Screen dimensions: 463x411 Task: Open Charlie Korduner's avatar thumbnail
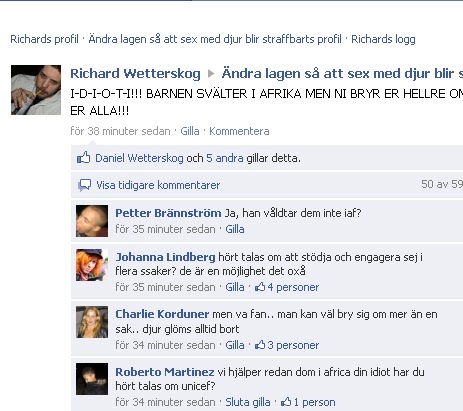click(92, 322)
